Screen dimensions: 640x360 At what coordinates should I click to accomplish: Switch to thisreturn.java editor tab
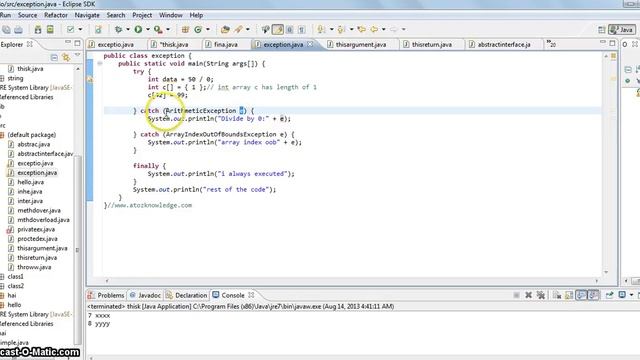431,44
